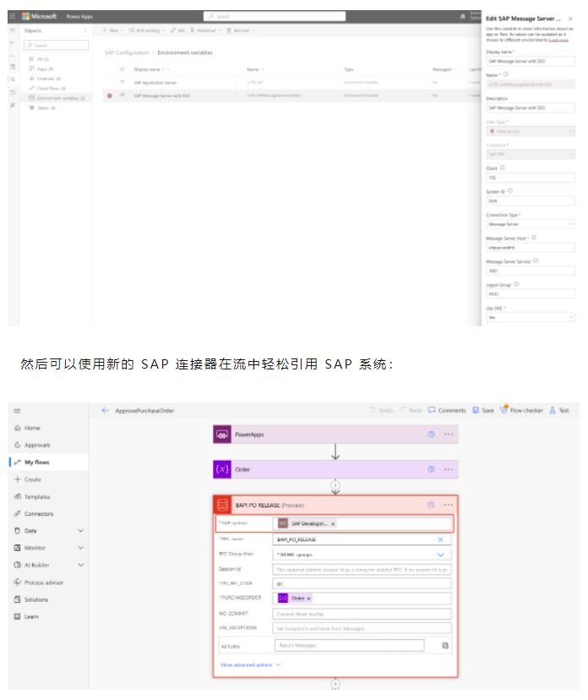Select Environment variables in Objects tree

(58, 98)
